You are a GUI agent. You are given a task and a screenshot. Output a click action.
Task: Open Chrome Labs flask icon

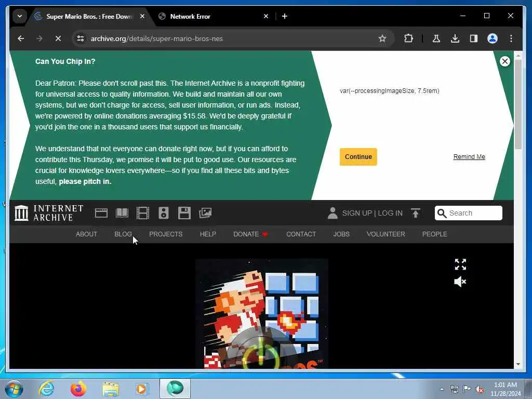[x=436, y=38]
